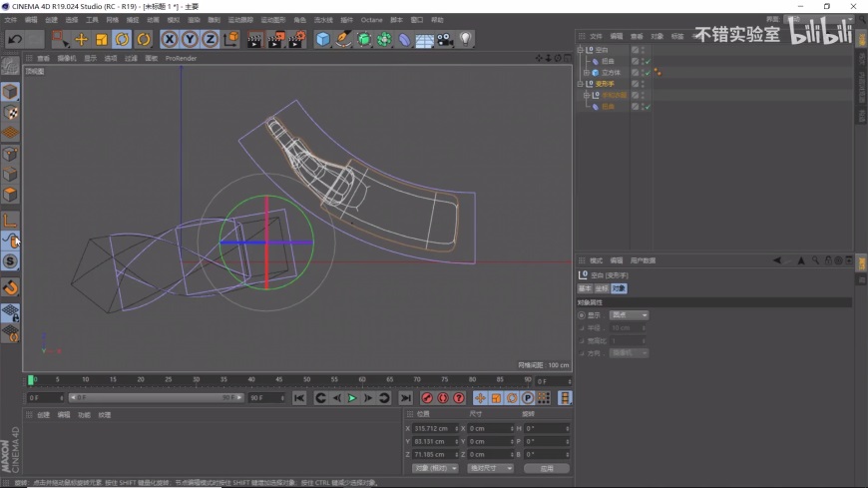Viewport: 868px width, 488px height.
Task: Click the Undo arrow icon
Action: 15,39
